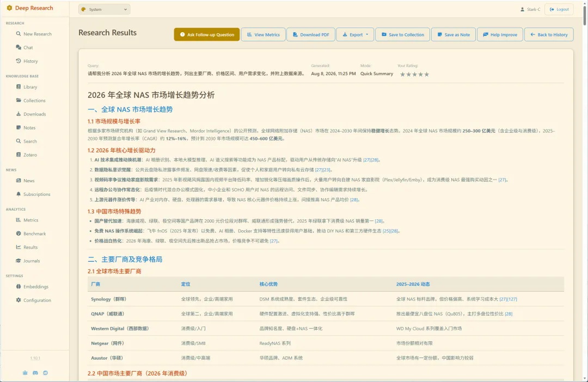Click the View Metrics button
The image size is (588, 382).
click(264, 34)
